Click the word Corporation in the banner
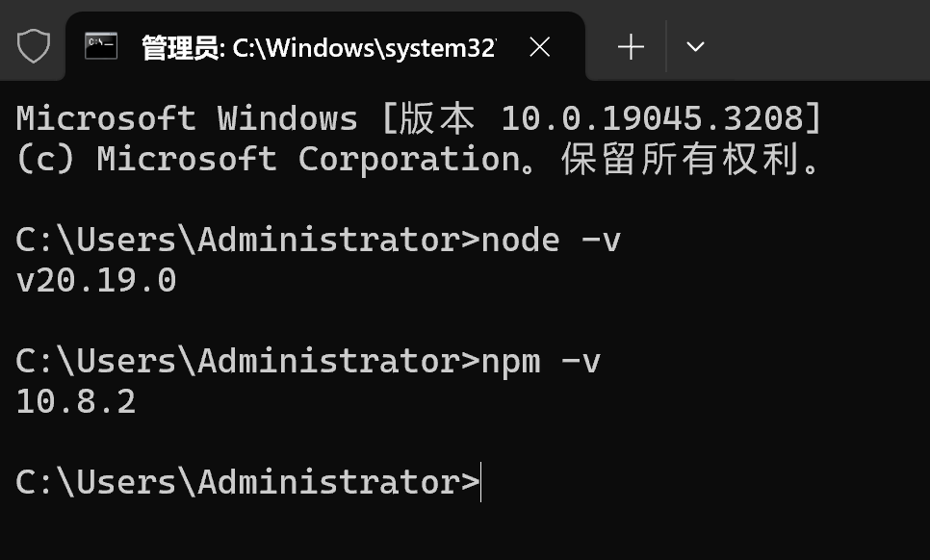 click(x=410, y=159)
